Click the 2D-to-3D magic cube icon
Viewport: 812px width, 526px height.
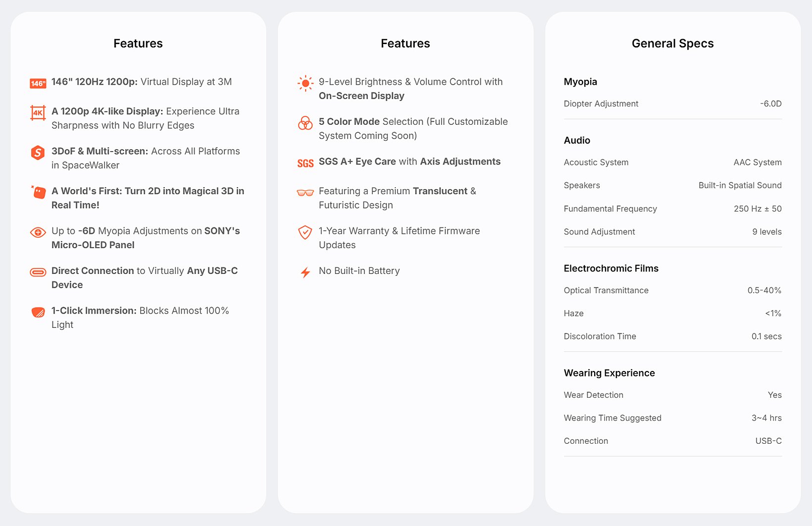coord(38,192)
